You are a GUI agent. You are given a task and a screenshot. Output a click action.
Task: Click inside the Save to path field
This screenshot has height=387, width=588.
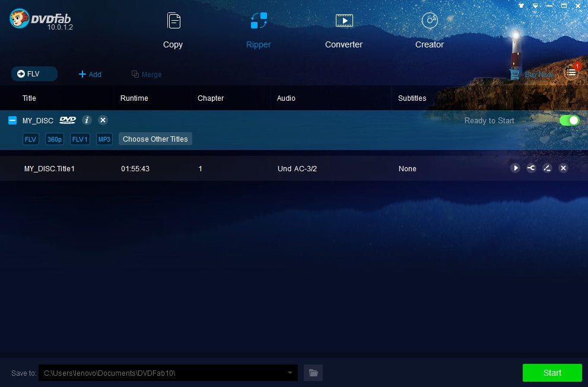[x=160, y=373]
